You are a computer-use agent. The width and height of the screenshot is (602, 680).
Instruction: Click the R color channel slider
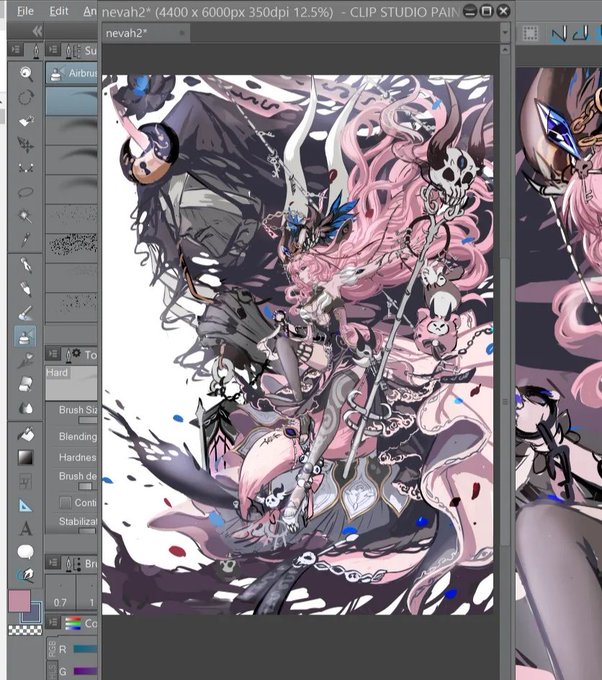tap(85, 648)
